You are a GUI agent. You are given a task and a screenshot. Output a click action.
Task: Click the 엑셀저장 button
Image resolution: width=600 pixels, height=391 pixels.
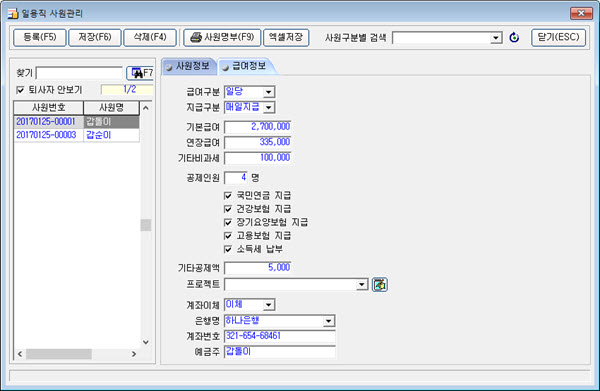click(286, 37)
